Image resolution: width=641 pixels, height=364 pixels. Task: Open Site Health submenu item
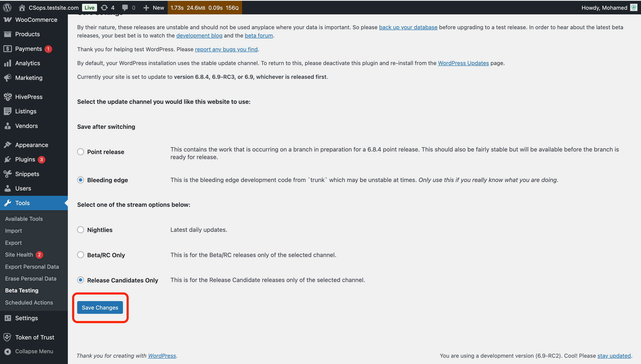point(19,255)
